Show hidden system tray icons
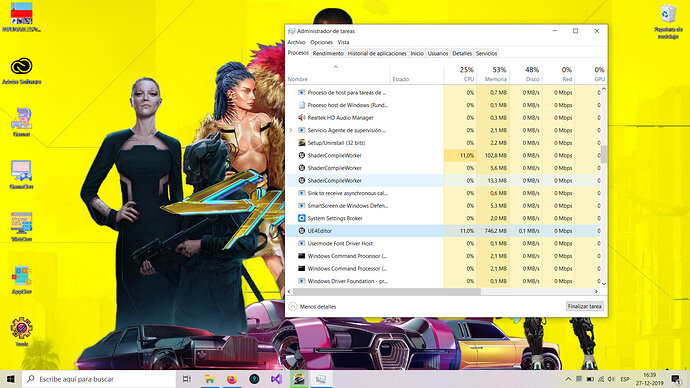This screenshot has width=690, height=388. point(568,379)
